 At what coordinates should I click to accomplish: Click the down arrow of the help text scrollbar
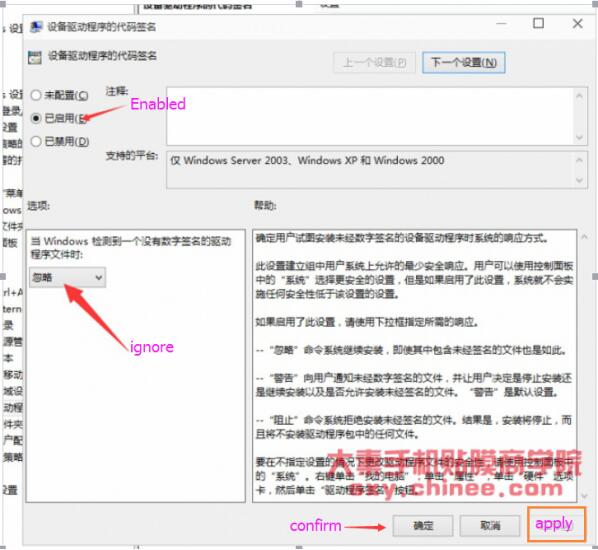(584, 495)
